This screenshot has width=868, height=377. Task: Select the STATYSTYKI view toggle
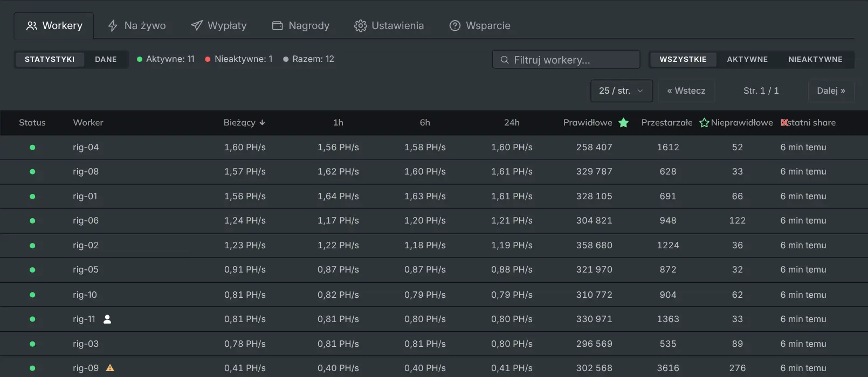(x=50, y=59)
